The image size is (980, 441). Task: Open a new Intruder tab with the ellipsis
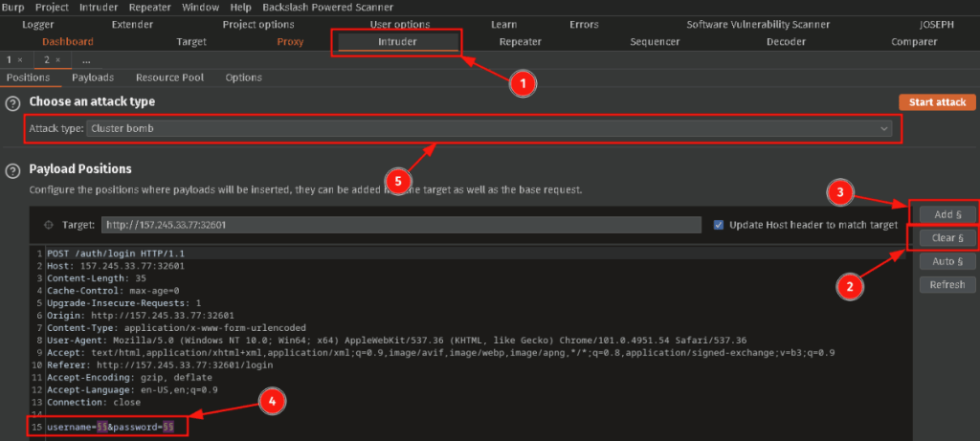click(86, 59)
